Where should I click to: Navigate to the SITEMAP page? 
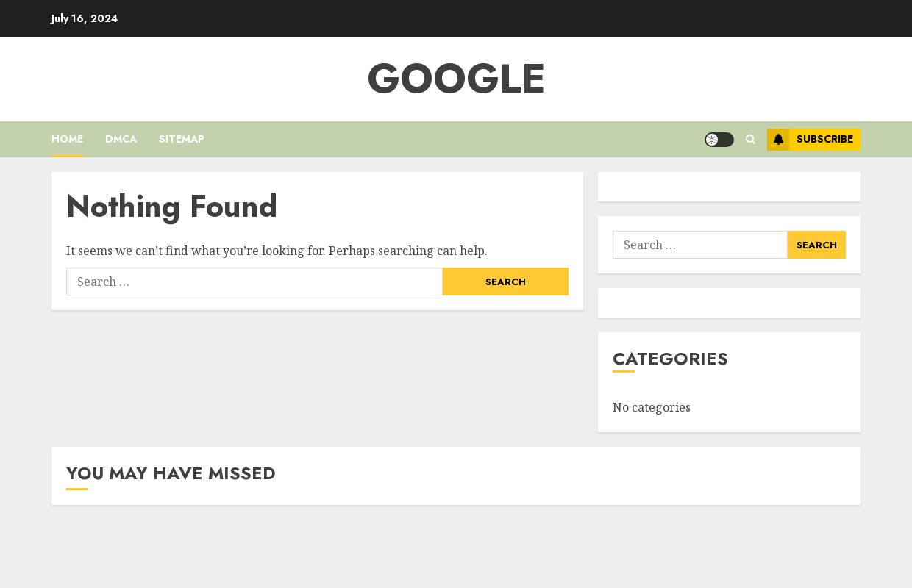[181, 139]
